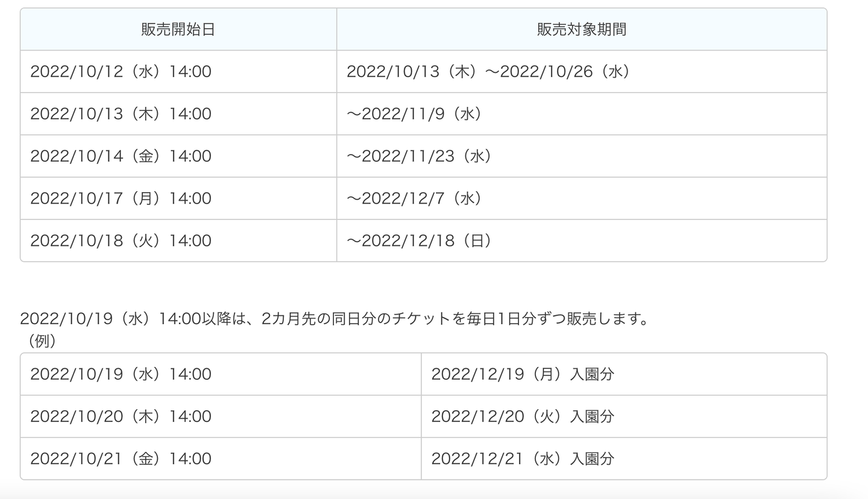
Task: Select the 2022/10/12（水）14:00 sale start cell
Action: (x=121, y=72)
